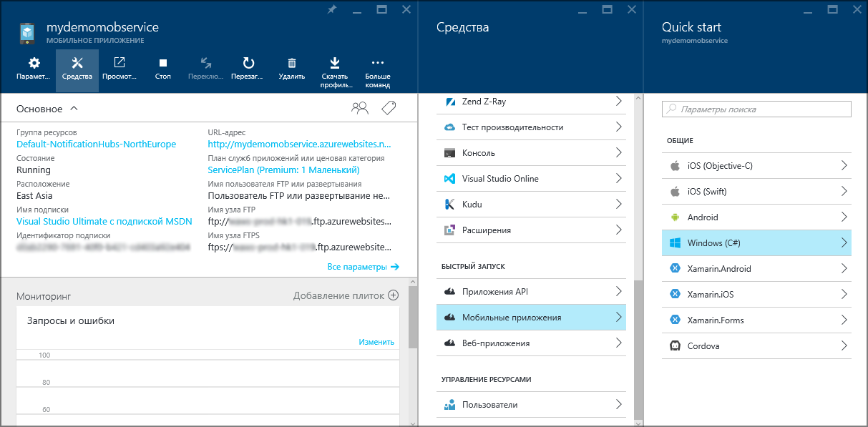Viewport: 868px width, 427px height.
Task: Expand the Xamarin.iOS row chevron
Action: [x=844, y=295]
